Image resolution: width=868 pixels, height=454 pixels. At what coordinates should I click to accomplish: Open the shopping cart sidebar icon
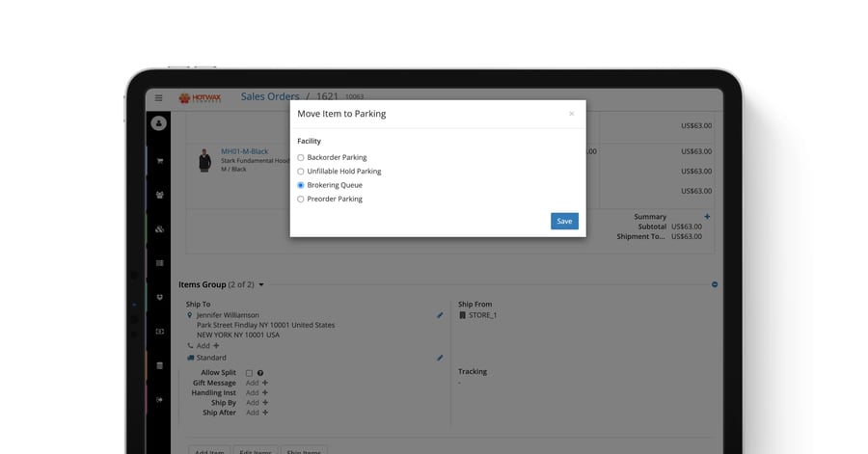(159, 160)
